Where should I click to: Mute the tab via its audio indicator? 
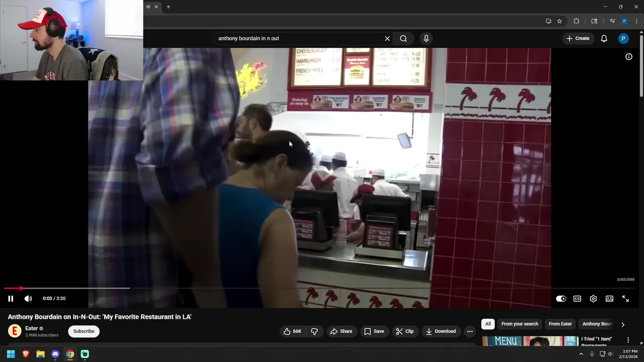148,7
